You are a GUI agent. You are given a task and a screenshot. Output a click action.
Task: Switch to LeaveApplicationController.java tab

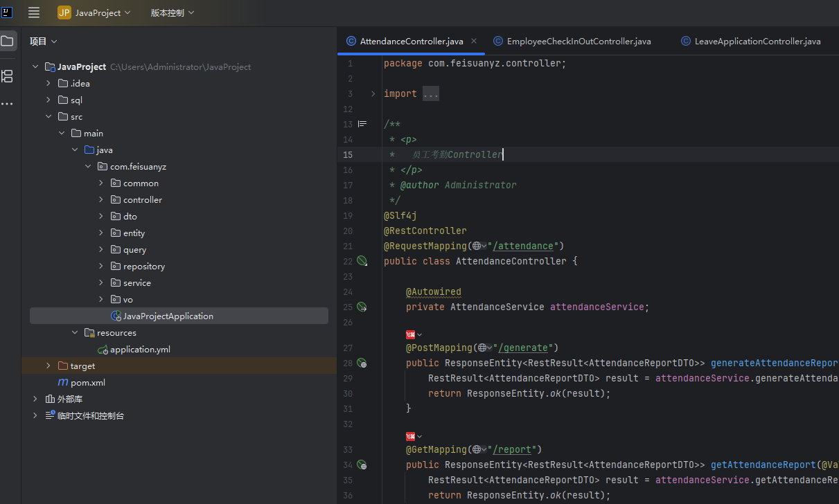[x=757, y=42]
